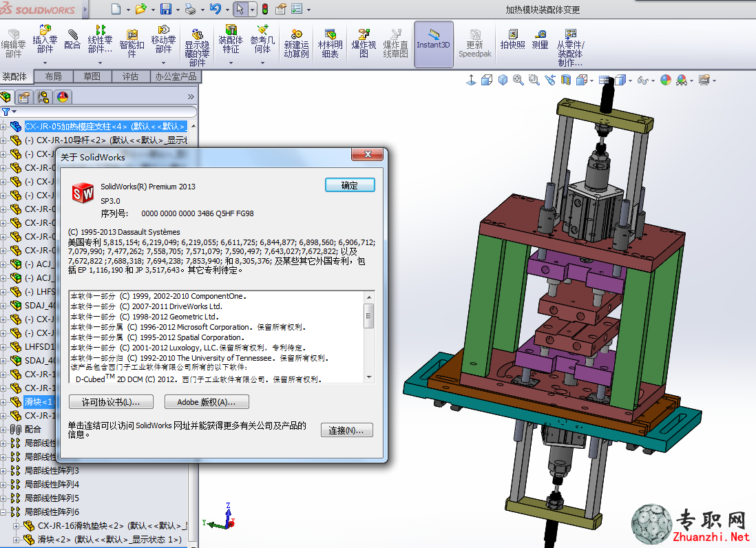
Task: Click 材料明细表 (Bill of Materials)
Action: pos(330,43)
